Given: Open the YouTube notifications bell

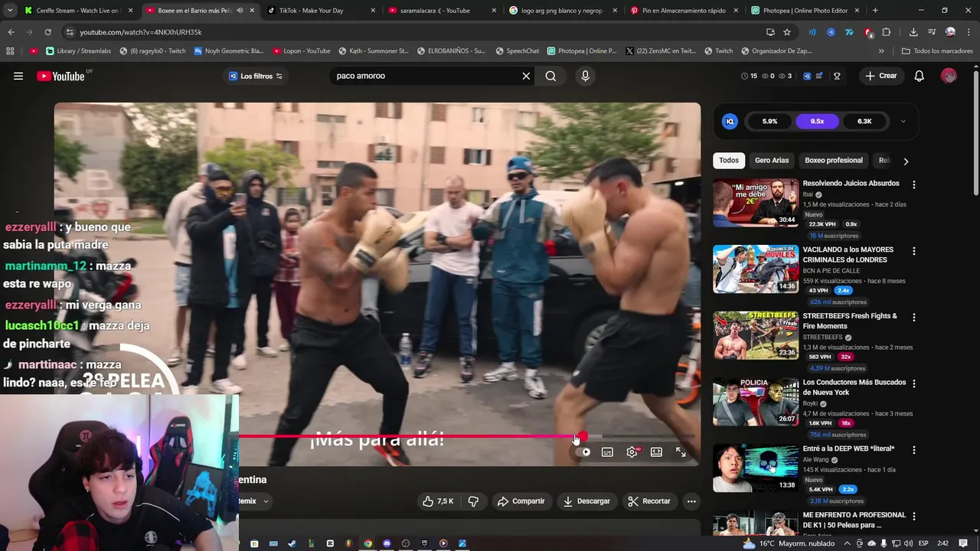Looking at the screenshot, I should [x=919, y=76].
